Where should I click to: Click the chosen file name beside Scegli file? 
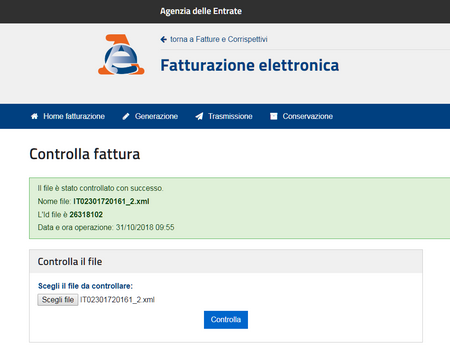pyautogui.click(x=117, y=300)
